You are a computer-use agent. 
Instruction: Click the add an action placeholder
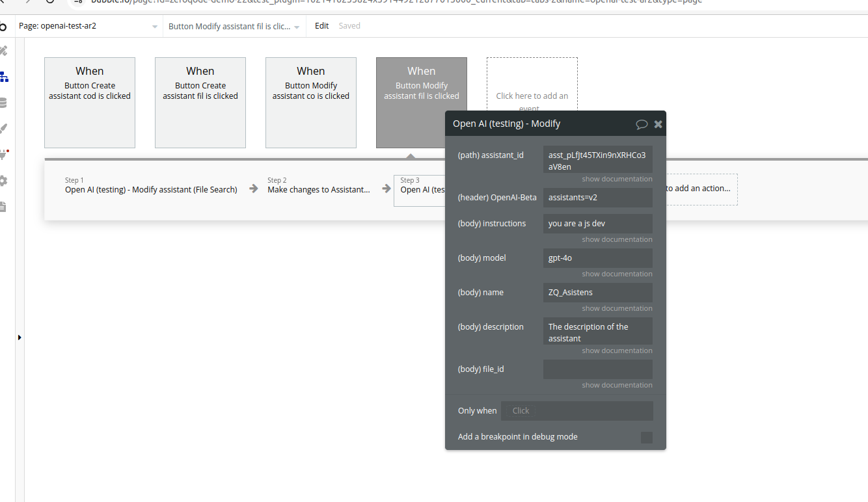point(701,189)
